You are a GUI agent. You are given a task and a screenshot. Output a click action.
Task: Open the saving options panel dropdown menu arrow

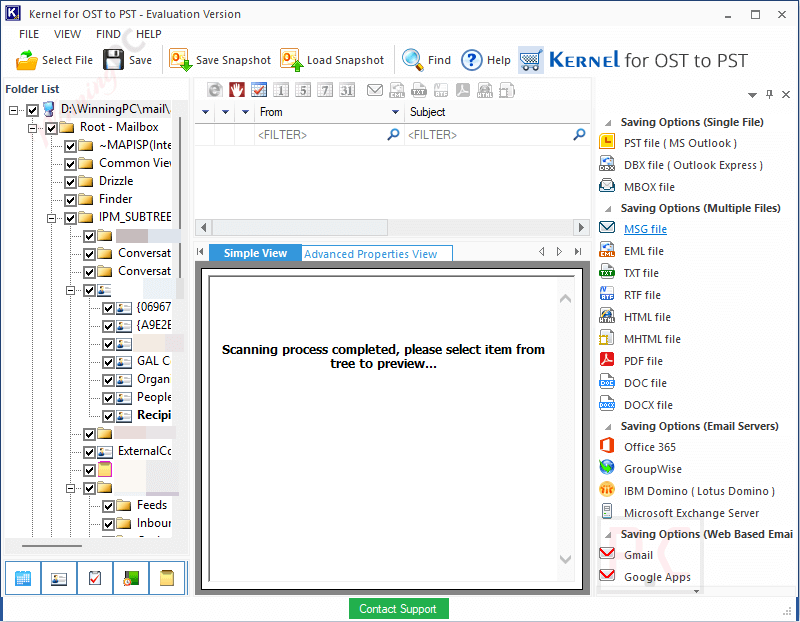click(752, 95)
